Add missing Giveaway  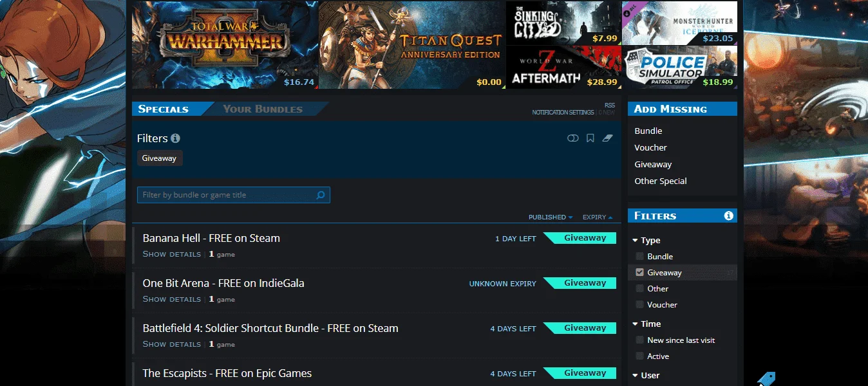click(x=653, y=164)
